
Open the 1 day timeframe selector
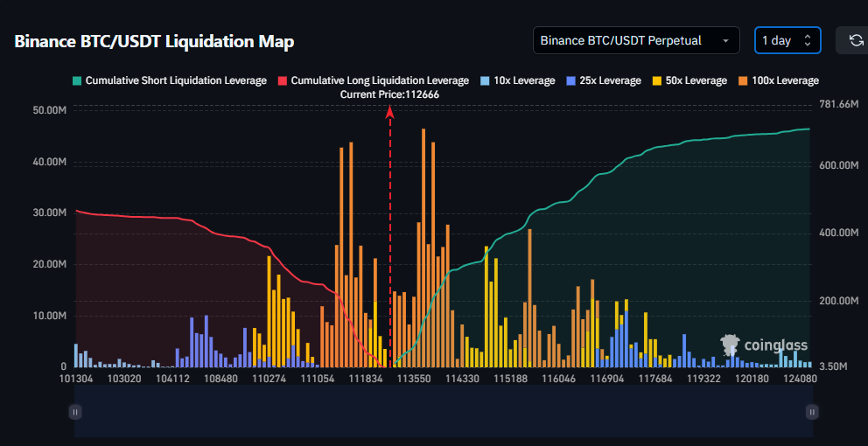[x=787, y=40]
